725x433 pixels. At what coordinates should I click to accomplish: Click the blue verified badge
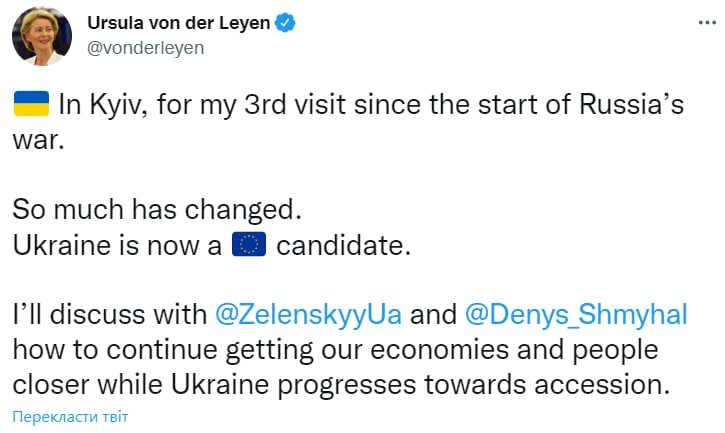coord(285,22)
